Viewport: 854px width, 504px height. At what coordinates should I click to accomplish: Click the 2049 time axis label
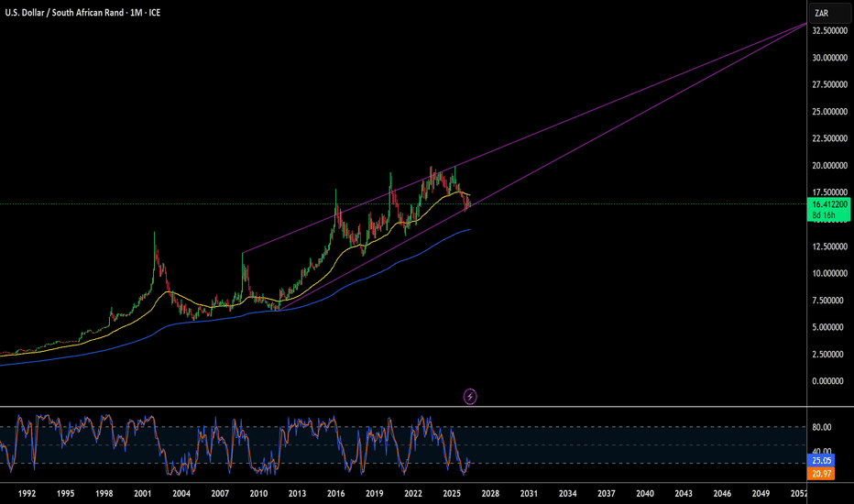click(x=761, y=494)
